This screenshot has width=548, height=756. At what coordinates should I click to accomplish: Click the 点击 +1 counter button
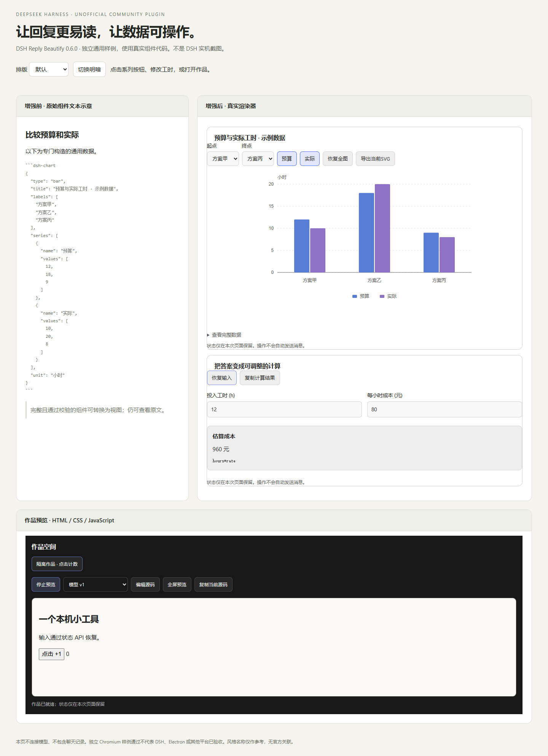(51, 654)
